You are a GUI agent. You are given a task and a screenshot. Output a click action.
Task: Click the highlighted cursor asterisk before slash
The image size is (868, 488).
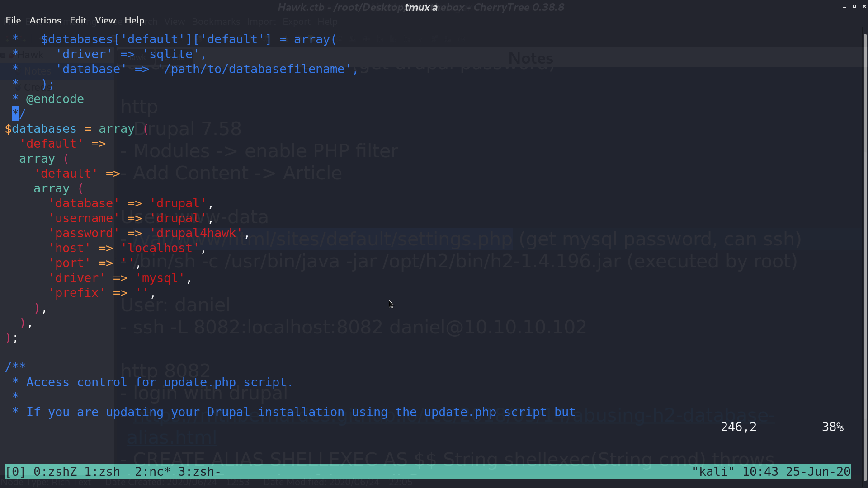(x=15, y=114)
